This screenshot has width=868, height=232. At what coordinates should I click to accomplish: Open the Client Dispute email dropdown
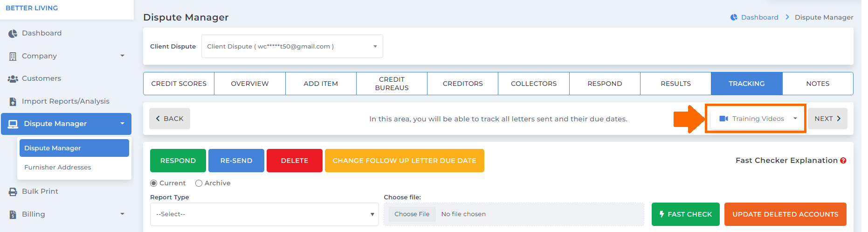[292, 46]
